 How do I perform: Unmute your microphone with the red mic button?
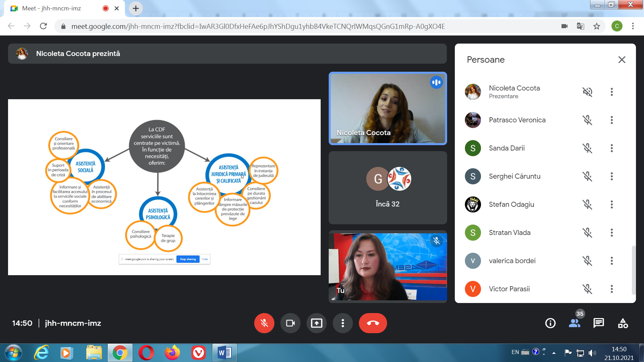[x=264, y=323]
